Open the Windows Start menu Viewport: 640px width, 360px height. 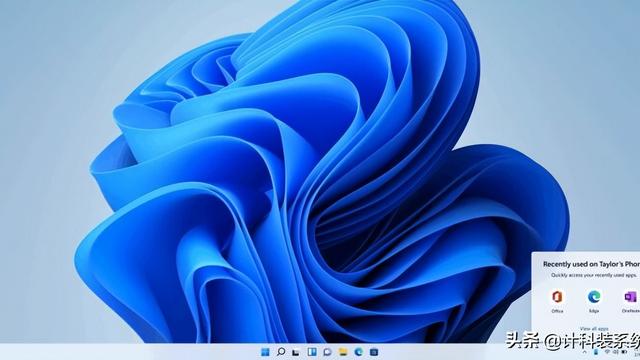click(265, 351)
